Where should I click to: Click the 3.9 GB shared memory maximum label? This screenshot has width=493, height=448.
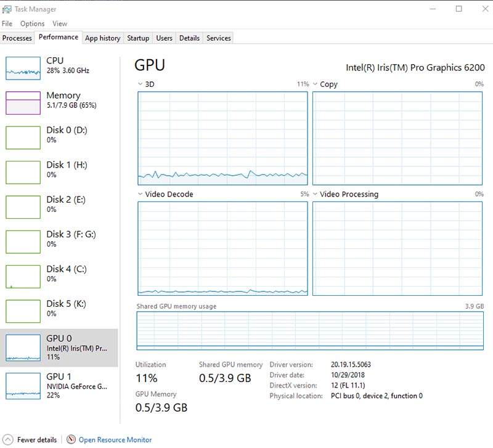pyautogui.click(x=475, y=306)
